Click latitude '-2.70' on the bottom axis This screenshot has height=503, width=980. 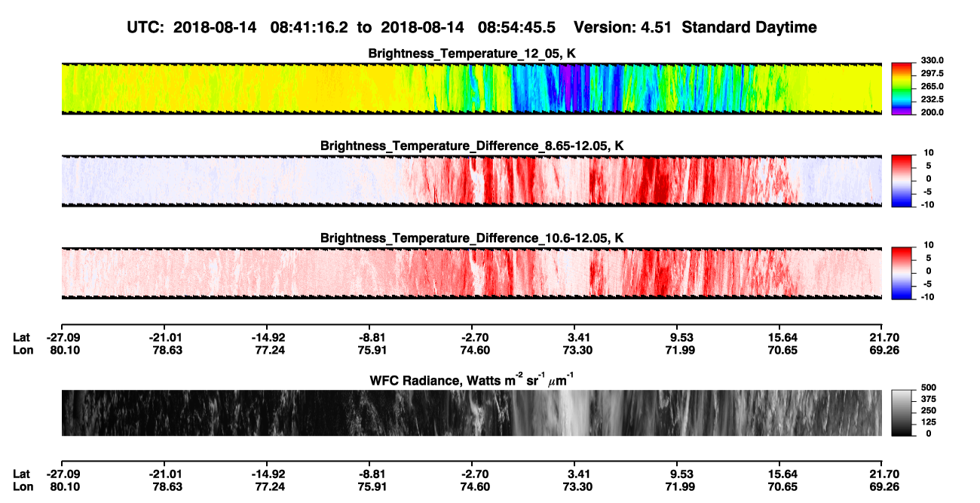(x=473, y=474)
